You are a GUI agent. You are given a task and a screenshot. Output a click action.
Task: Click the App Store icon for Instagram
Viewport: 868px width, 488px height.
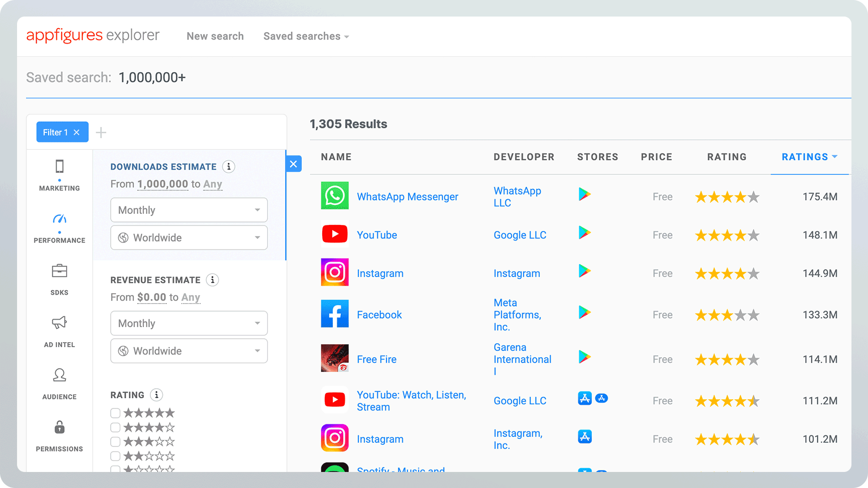(584, 436)
